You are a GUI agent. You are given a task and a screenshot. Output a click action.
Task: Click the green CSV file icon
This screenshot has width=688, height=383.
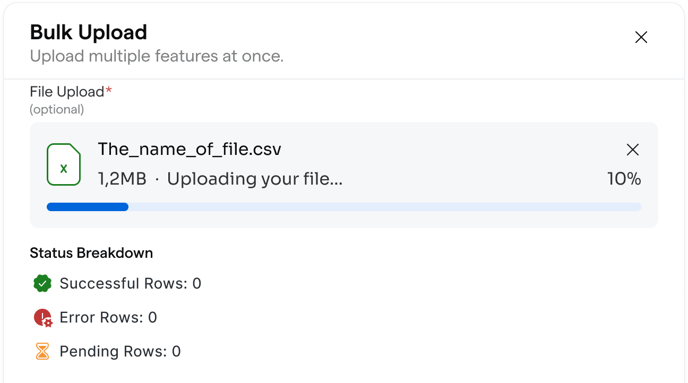64,164
